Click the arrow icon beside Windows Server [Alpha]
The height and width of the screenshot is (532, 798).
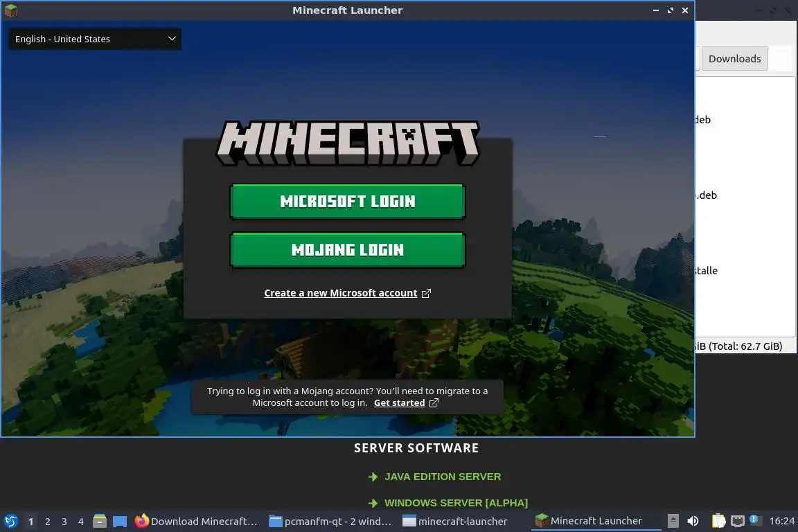click(373, 503)
